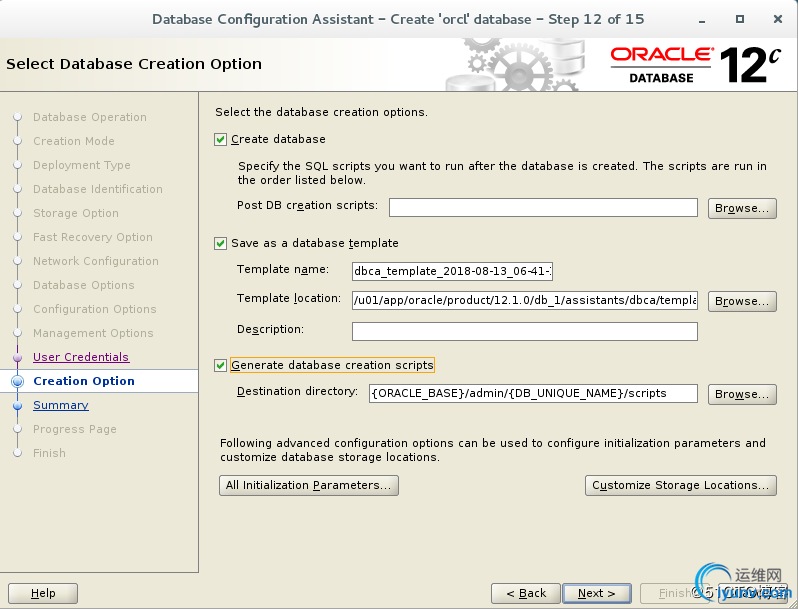Uncheck the Create database checkbox
The height and width of the screenshot is (609, 798).
(x=220, y=139)
